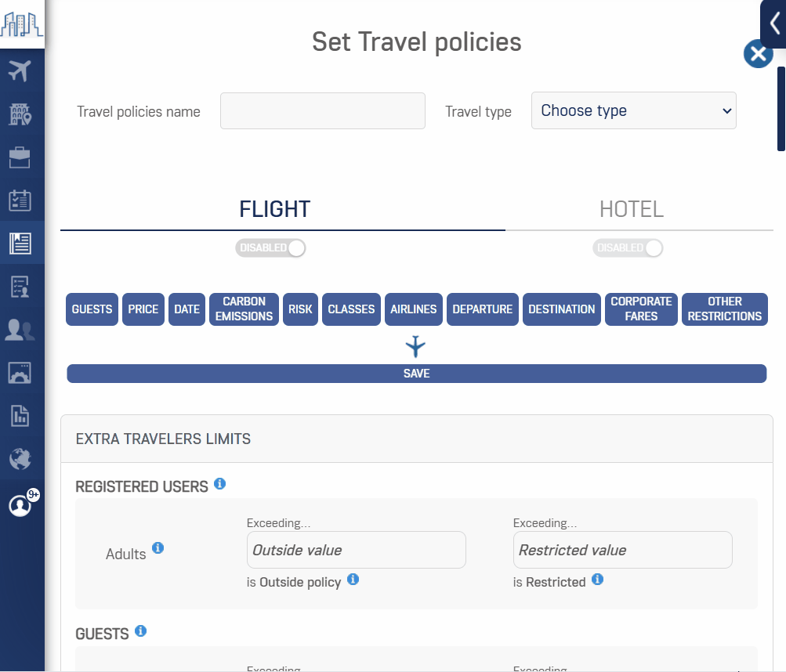Go to the CORPORATE FARES section
The image size is (786, 672).
coord(641,309)
